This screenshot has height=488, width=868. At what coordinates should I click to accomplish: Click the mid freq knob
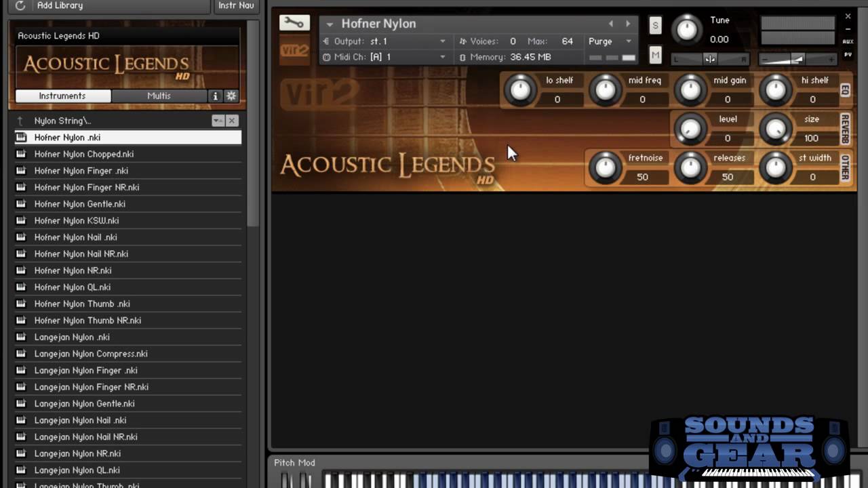tap(605, 89)
